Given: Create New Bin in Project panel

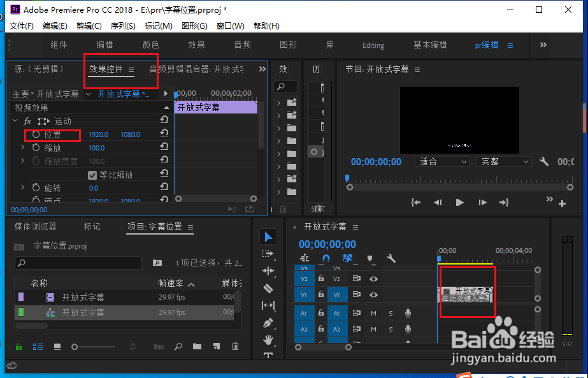Looking at the screenshot, I should pyautogui.click(x=197, y=346).
